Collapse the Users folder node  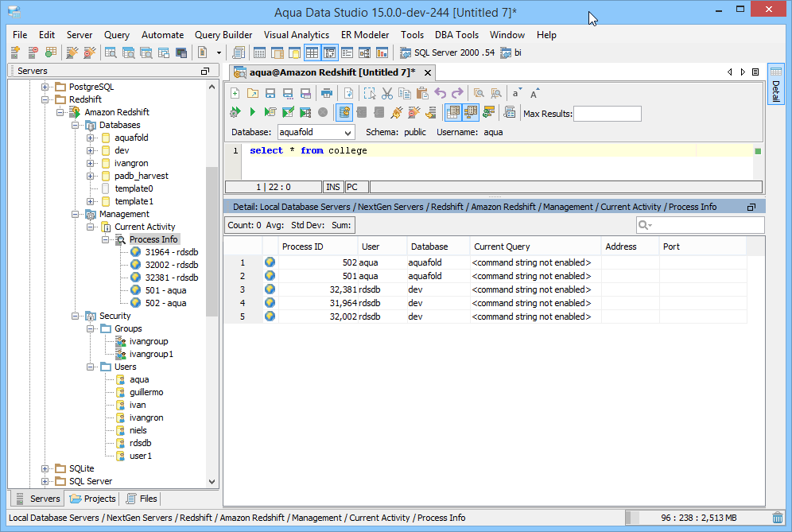click(x=90, y=367)
